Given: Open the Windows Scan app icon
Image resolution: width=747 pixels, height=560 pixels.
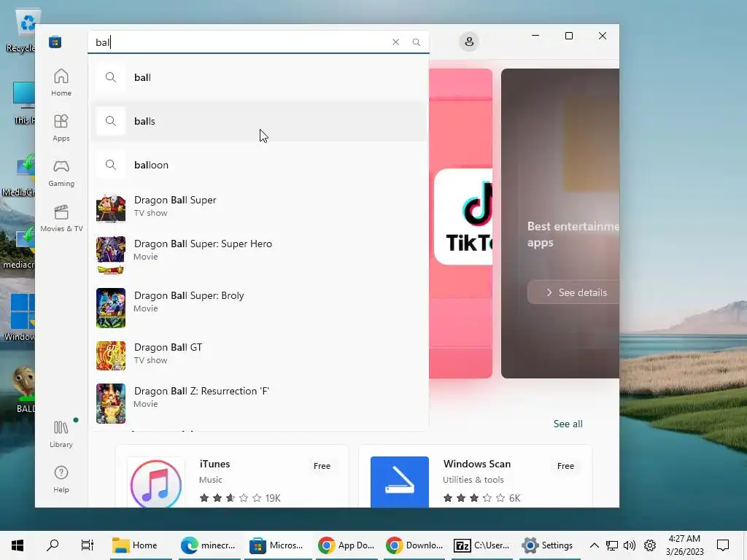Looking at the screenshot, I should click(x=399, y=482).
